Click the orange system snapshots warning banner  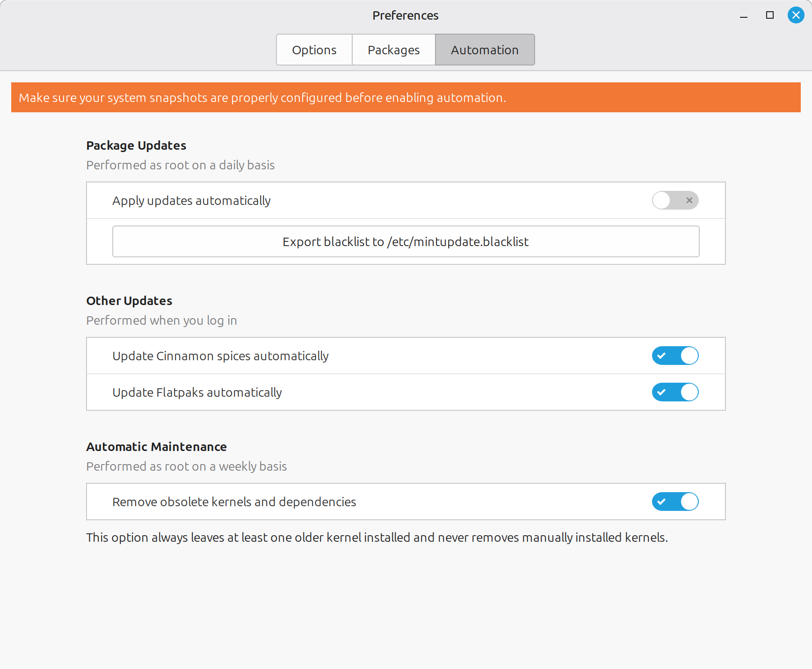click(406, 97)
